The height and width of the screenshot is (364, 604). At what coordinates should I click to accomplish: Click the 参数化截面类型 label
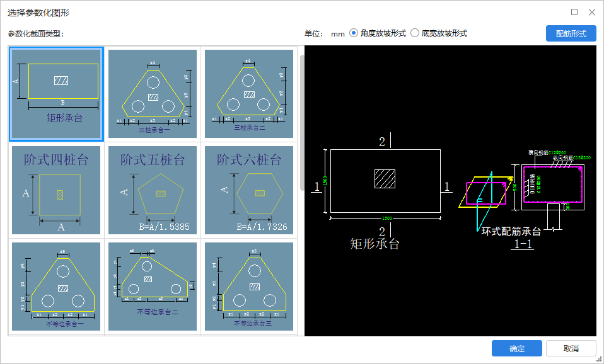(x=35, y=34)
